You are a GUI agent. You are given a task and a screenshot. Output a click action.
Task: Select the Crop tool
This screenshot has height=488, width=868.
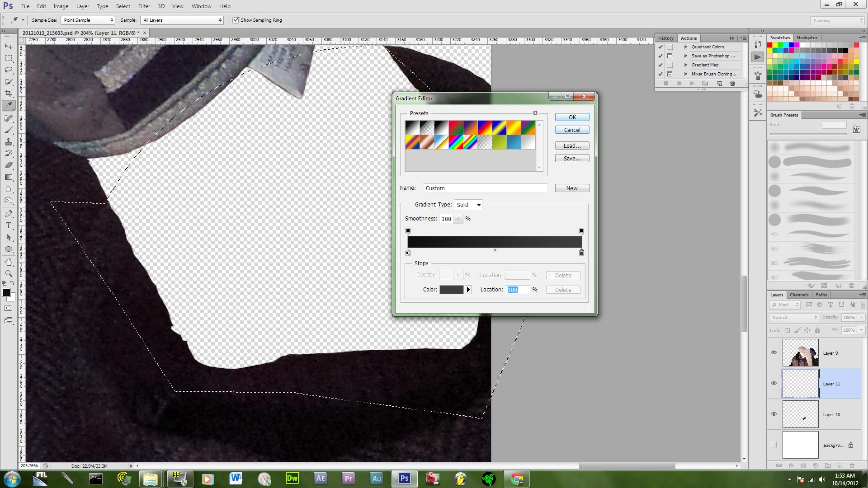pyautogui.click(x=9, y=94)
